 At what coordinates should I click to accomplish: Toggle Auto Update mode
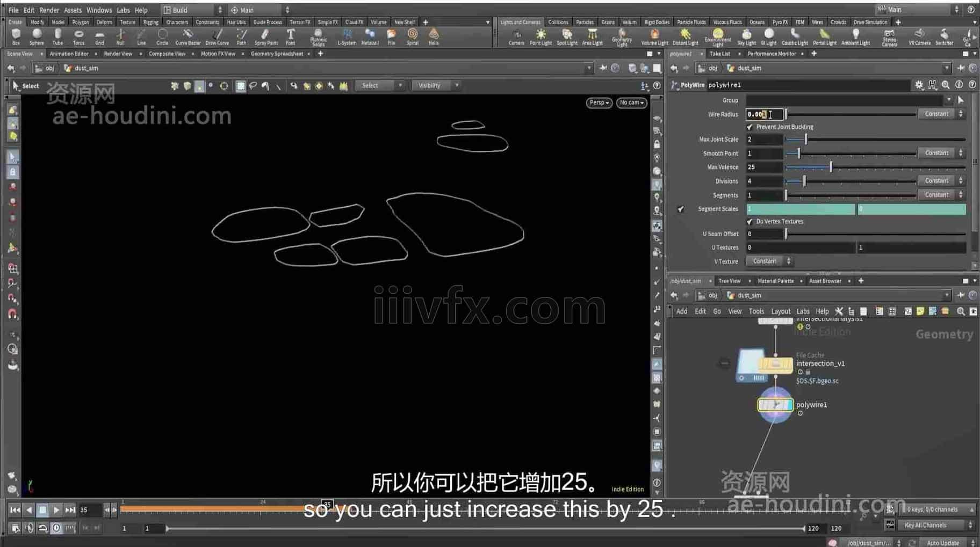[943, 543]
